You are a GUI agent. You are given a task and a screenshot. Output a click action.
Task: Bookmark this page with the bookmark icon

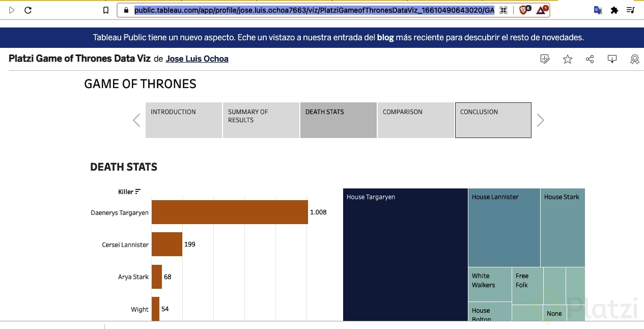(x=106, y=10)
